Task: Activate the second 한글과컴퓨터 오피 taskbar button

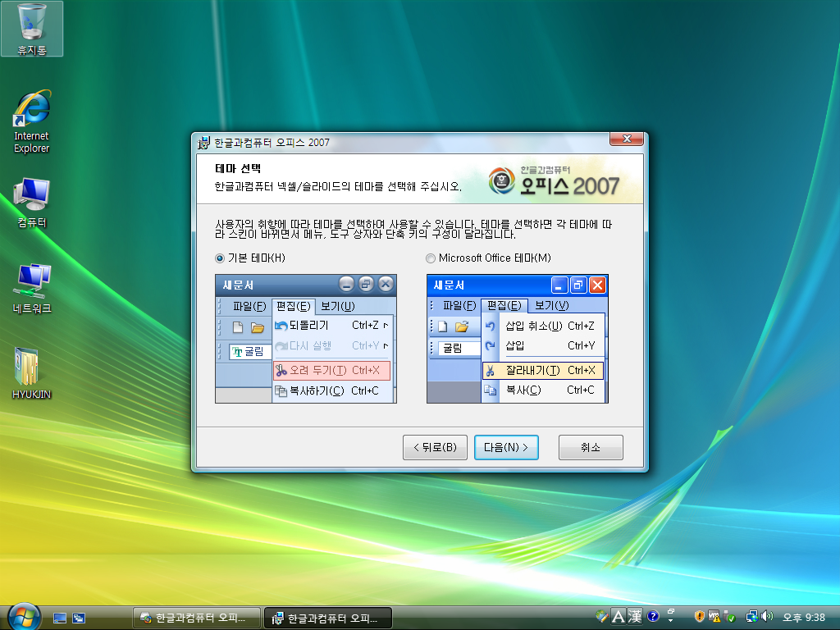Action: [x=328, y=619]
